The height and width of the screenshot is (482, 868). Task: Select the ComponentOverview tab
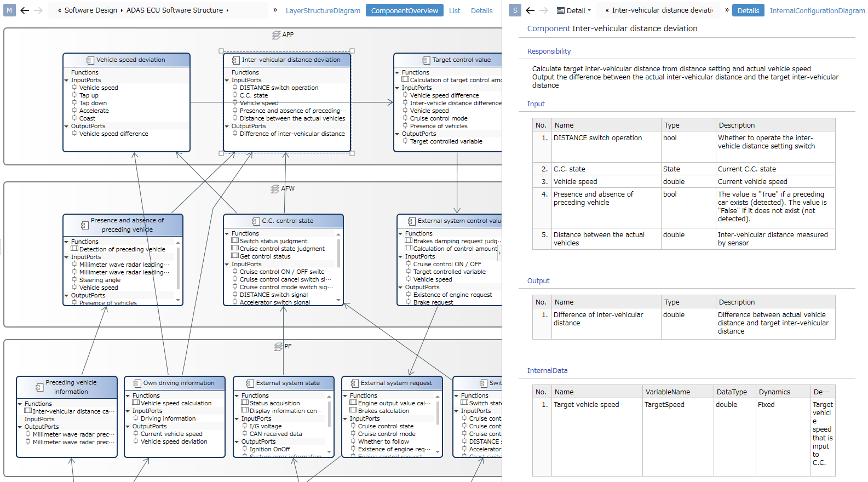click(x=405, y=10)
